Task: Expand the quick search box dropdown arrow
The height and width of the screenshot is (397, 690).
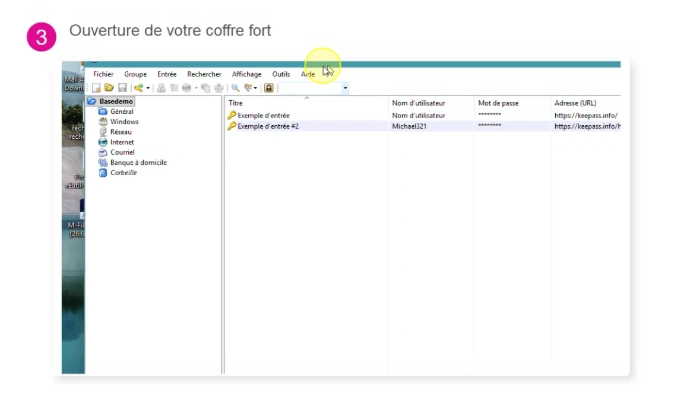Action: 345,88
